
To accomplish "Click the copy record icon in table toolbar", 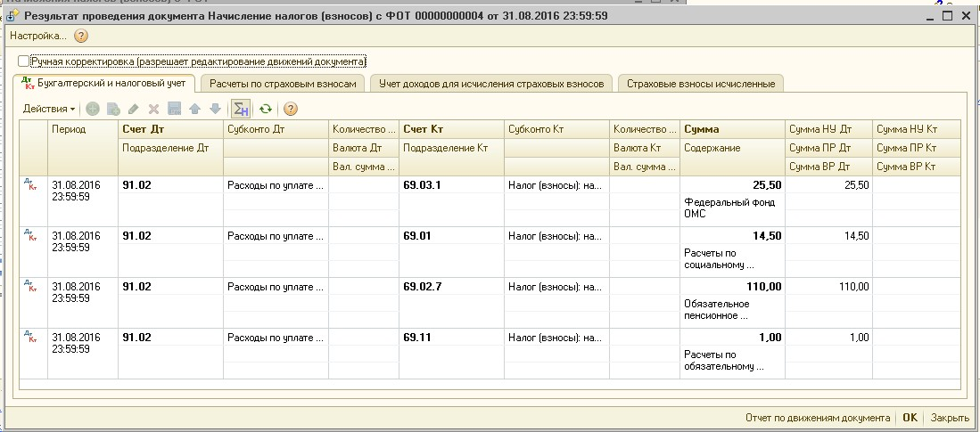I will (x=113, y=109).
